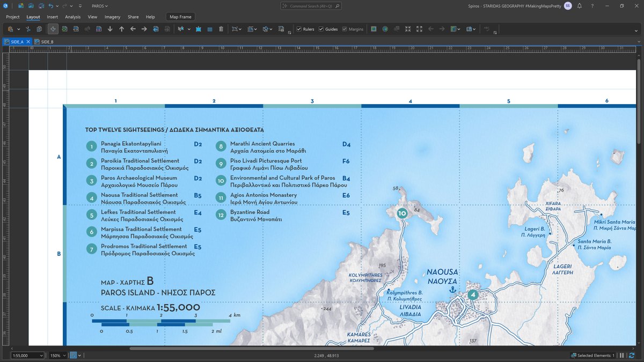Pause layout drawing using the status bar icon
Image resolution: width=644 pixels, height=362 pixels.
(x=621, y=355)
